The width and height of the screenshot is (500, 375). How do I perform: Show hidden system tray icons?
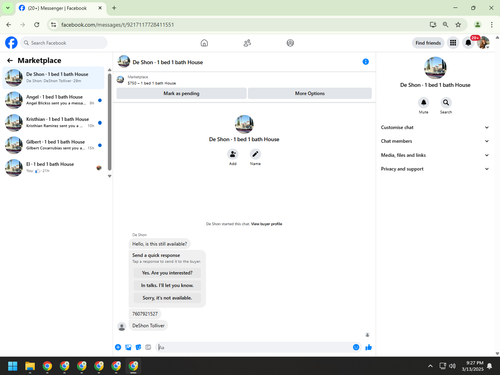[430, 366]
